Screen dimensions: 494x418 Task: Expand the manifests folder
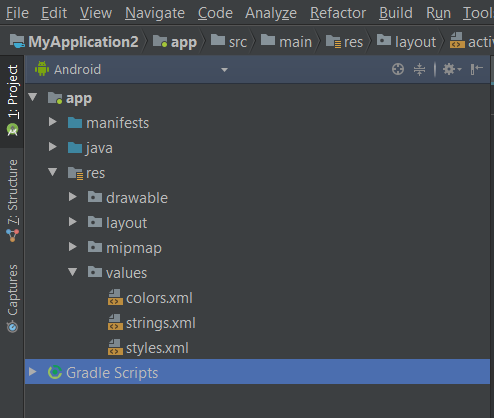coord(53,122)
